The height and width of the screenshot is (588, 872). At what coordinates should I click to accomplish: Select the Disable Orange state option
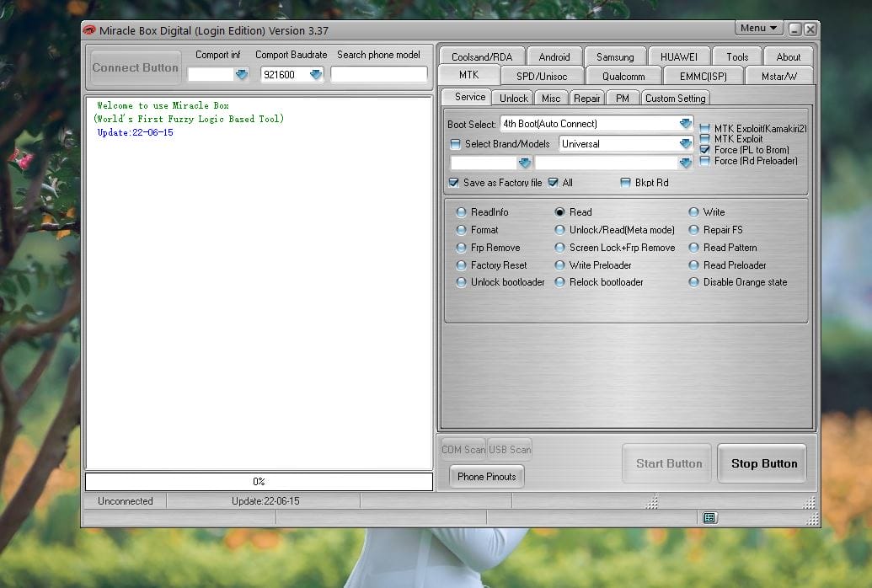point(693,282)
